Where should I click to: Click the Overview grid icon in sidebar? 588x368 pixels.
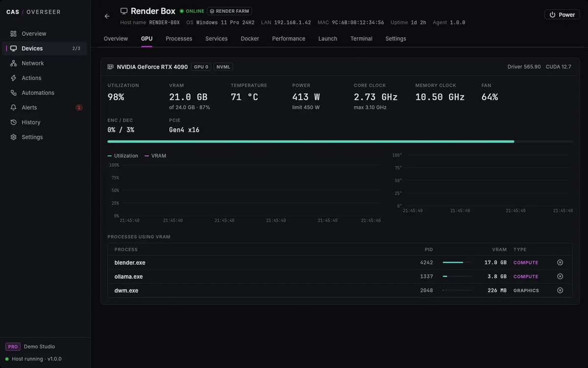13,34
